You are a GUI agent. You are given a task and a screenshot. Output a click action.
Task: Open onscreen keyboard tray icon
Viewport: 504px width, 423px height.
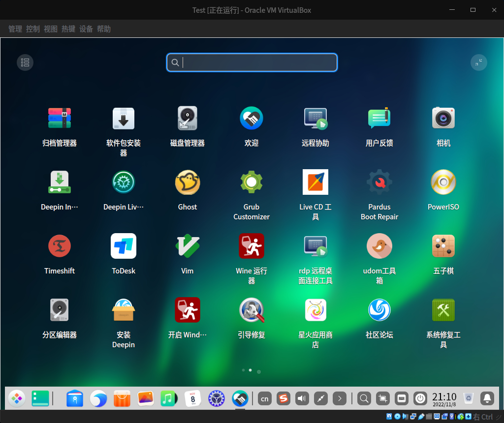click(402, 398)
